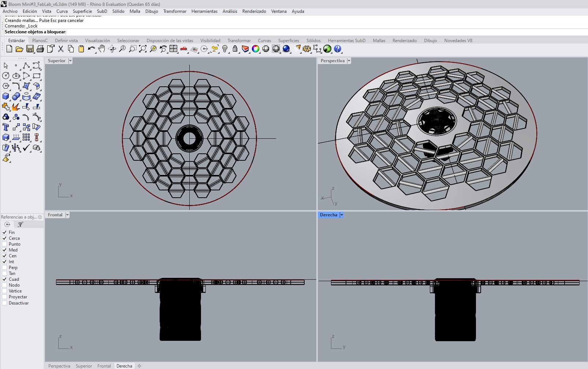The image size is (588, 369).
Task: Uncheck the Med object snap
Action: (5, 250)
